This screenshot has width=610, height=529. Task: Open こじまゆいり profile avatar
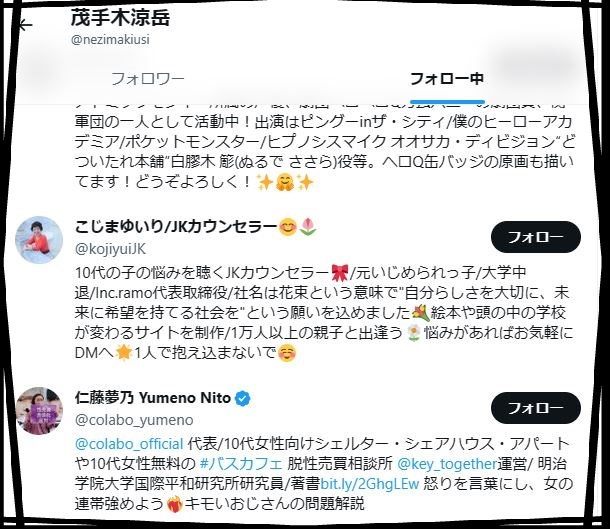[x=39, y=240]
